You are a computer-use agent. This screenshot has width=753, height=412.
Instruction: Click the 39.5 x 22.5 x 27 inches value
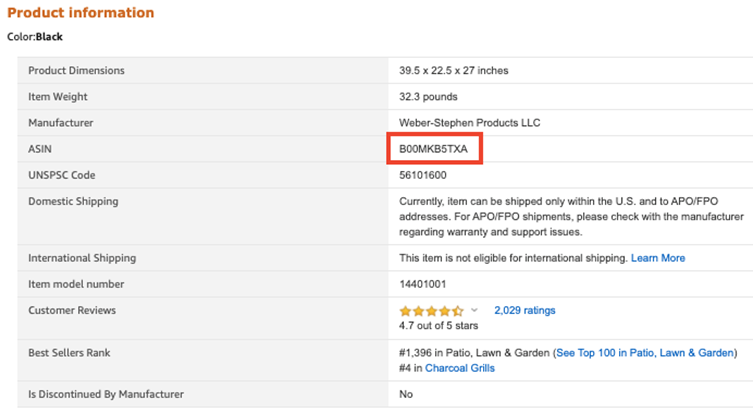click(x=453, y=71)
